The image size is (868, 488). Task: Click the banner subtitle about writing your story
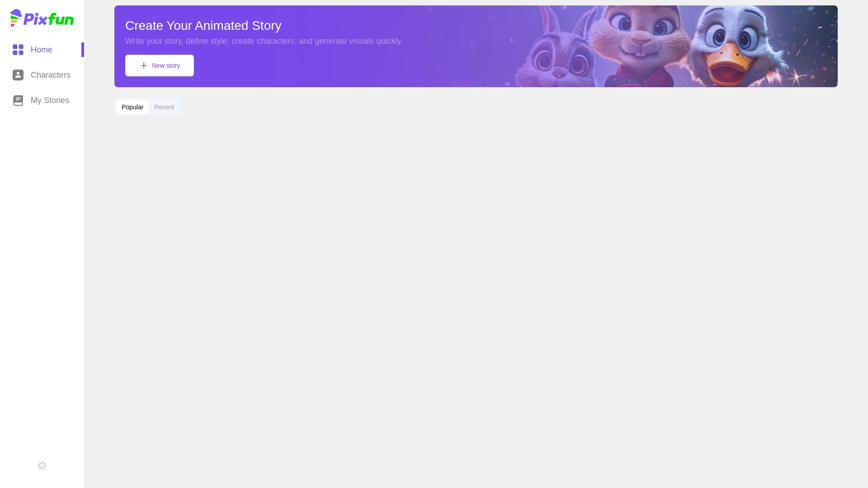(x=264, y=41)
